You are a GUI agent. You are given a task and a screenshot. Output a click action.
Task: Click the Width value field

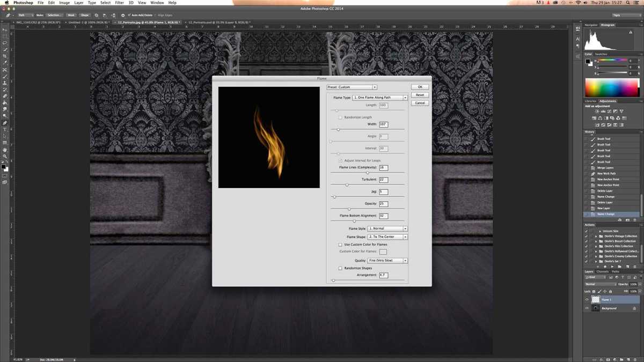point(383,124)
